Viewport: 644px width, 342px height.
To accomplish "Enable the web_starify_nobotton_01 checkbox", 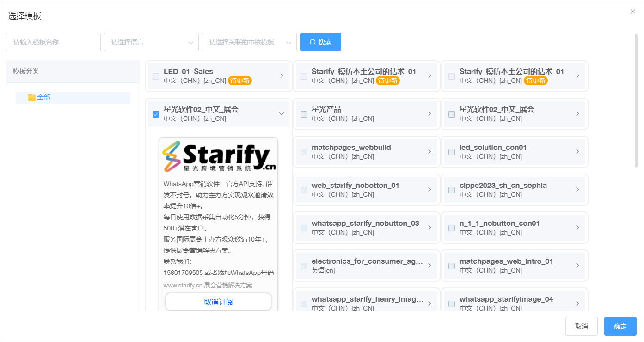I will 304,190.
